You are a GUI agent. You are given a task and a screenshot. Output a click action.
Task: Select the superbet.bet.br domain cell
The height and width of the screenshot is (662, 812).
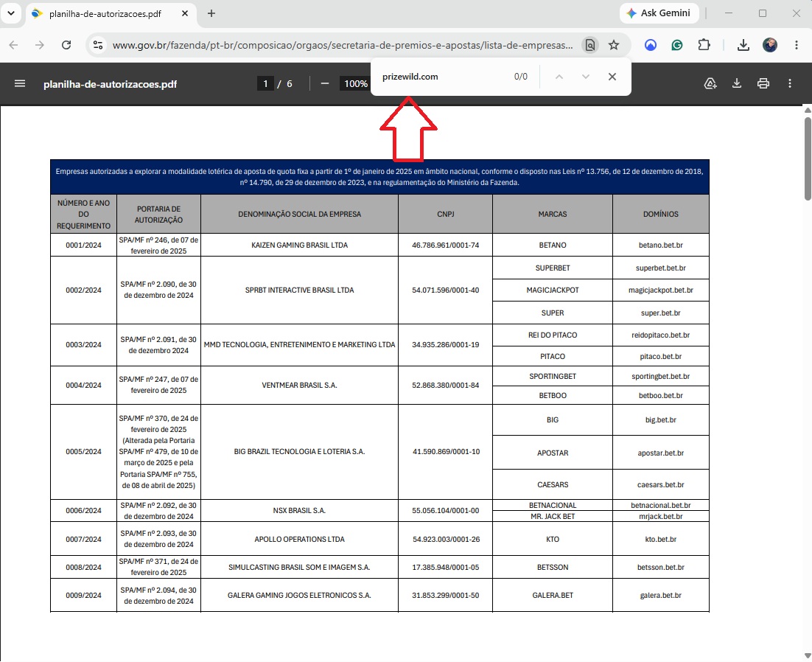(660, 268)
